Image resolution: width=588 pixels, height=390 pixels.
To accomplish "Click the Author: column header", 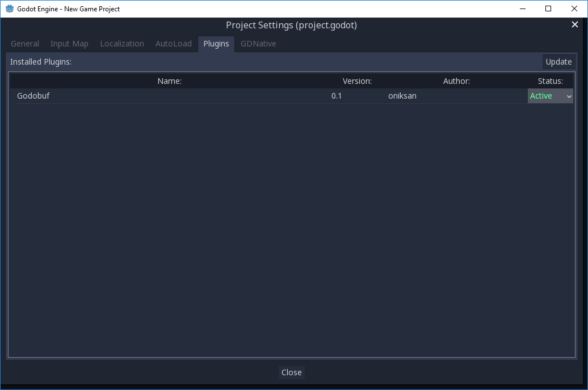I will tap(456, 81).
